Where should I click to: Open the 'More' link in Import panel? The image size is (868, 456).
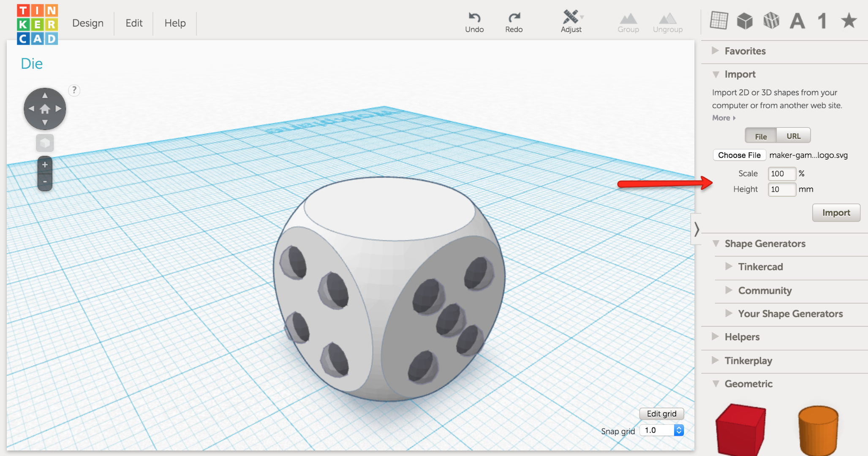[x=721, y=118]
